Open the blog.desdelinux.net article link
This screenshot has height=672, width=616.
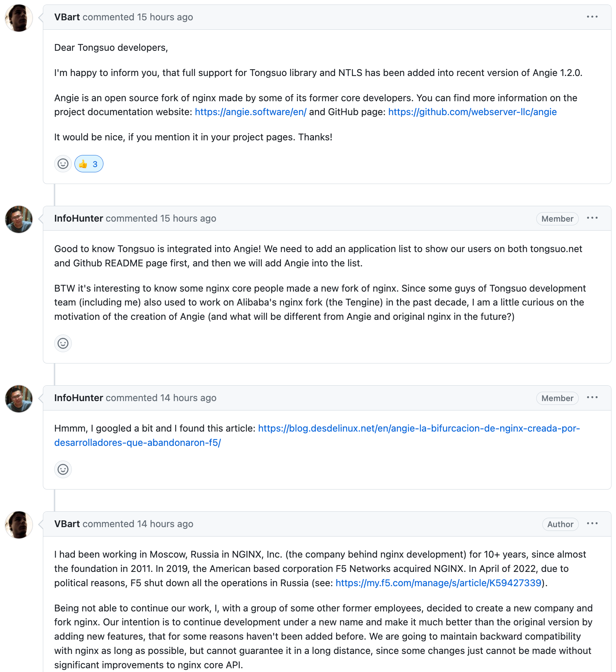coord(419,429)
